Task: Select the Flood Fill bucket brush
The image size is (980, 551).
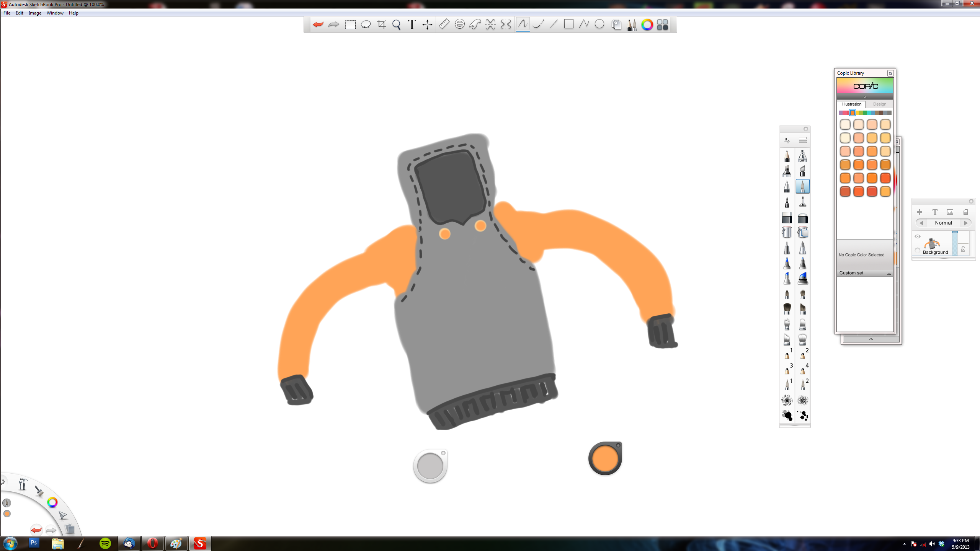Action: click(x=787, y=232)
